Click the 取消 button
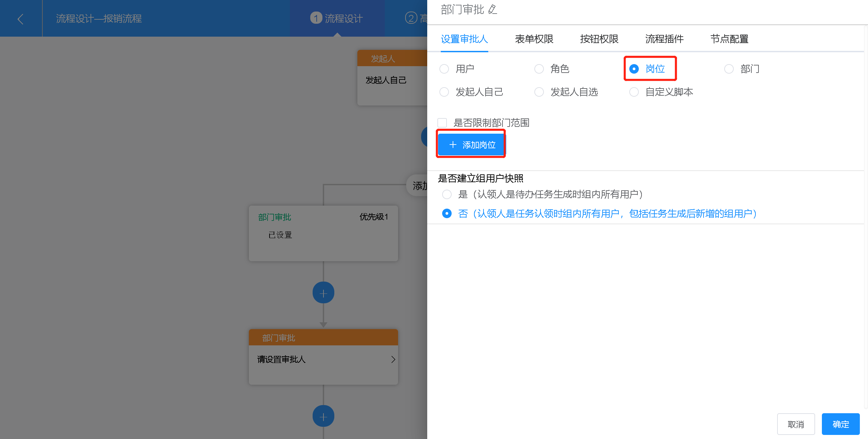 796,424
